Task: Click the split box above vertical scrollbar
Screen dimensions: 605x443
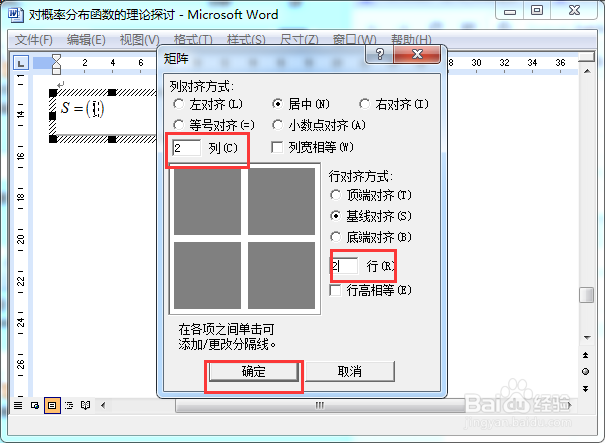Action: 587,57
